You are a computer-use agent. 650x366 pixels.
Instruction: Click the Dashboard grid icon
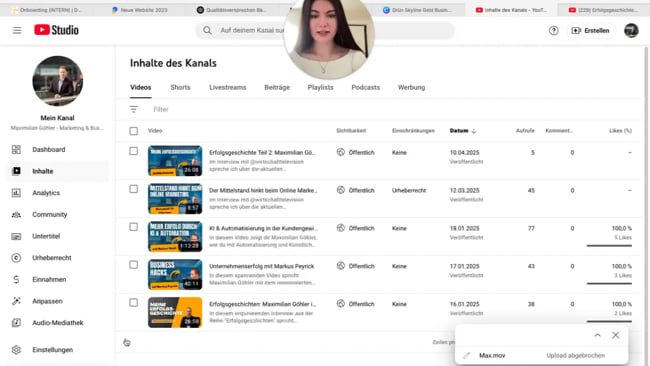click(16, 149)
